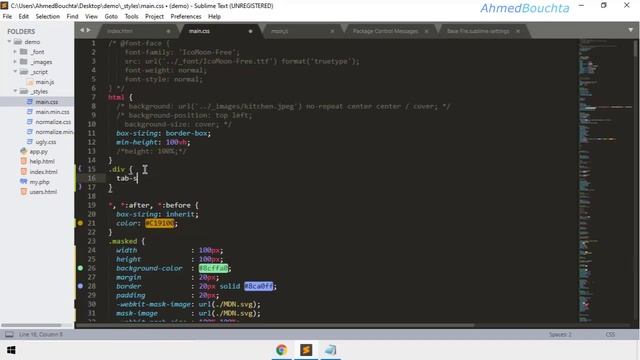The width and height of the screenshot is (640, 360).
Task: Click the FOLDERS sidebar heading
Action: 21,31
